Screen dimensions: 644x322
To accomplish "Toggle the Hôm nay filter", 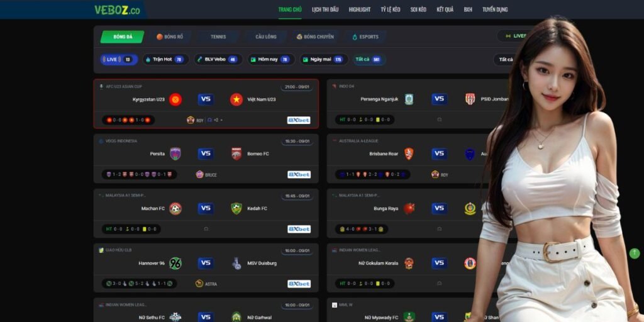I will 271,60.
